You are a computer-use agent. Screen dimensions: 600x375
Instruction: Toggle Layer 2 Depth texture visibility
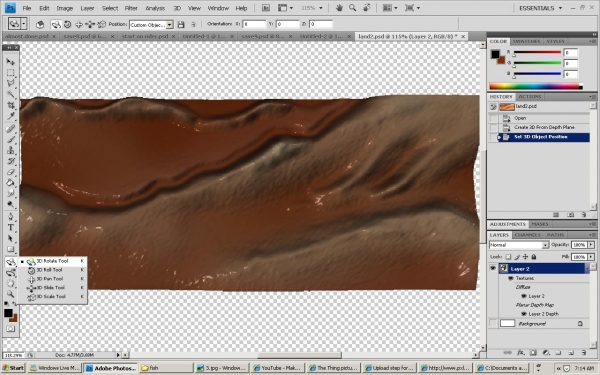coord(524,314)
